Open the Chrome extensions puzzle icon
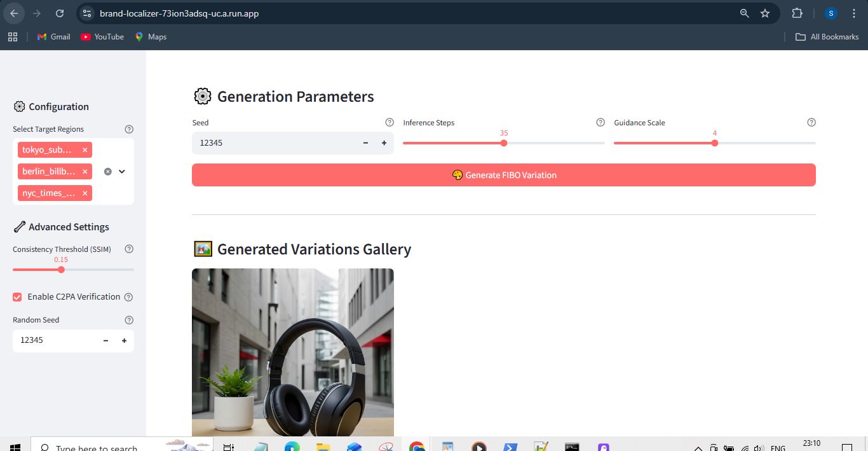The image size is (868, 451). click(x=797, y=13)
